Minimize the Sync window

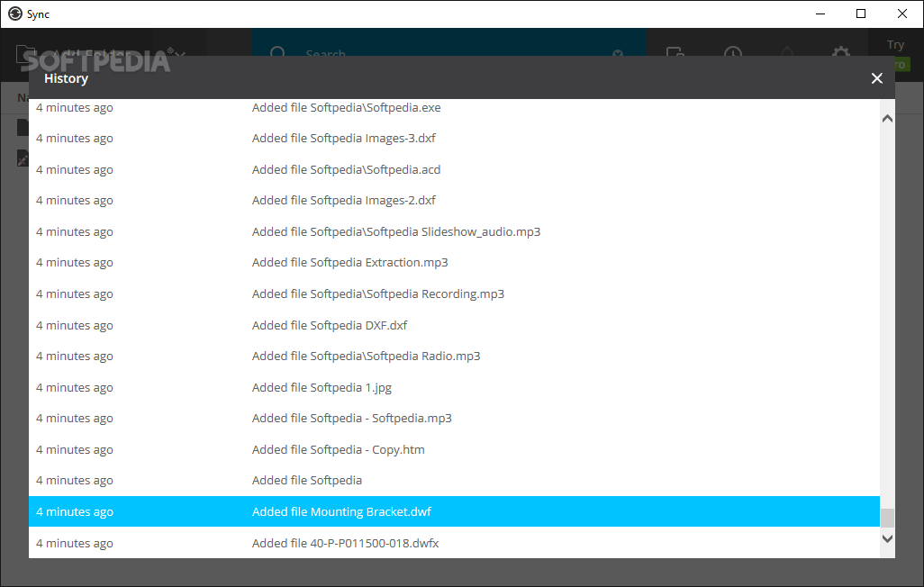tap(820, 14)
